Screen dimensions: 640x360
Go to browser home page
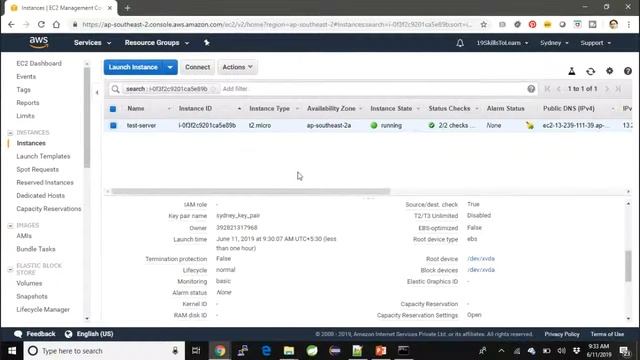click(x=56, y=24)
